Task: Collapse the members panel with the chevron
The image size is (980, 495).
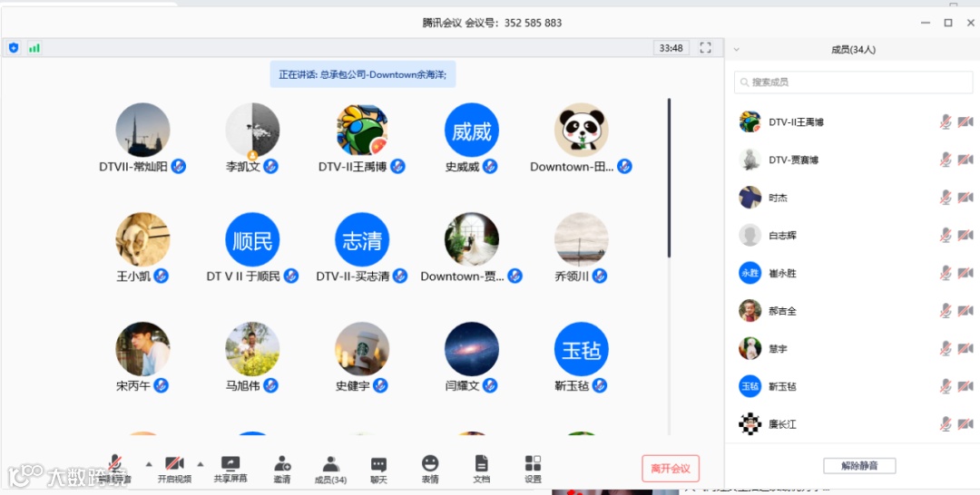Action: tap(736, 49)
